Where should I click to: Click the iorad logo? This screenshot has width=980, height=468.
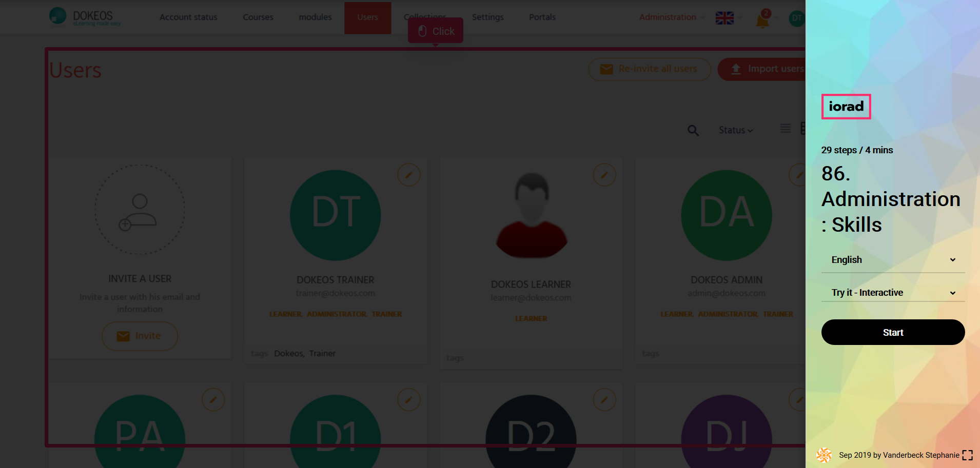tap(846, 107)
